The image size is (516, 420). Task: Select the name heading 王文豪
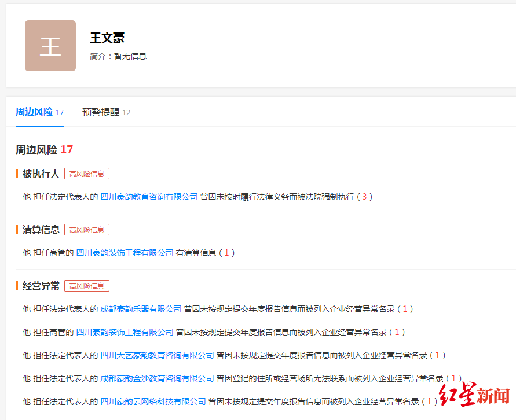click(107, 38)
